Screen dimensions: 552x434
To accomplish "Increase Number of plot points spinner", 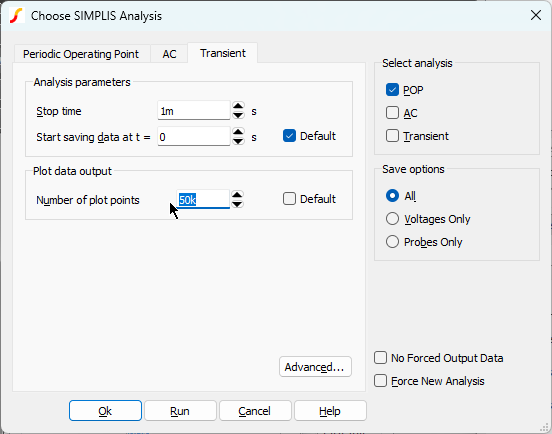I will click(x=237, y=195).
